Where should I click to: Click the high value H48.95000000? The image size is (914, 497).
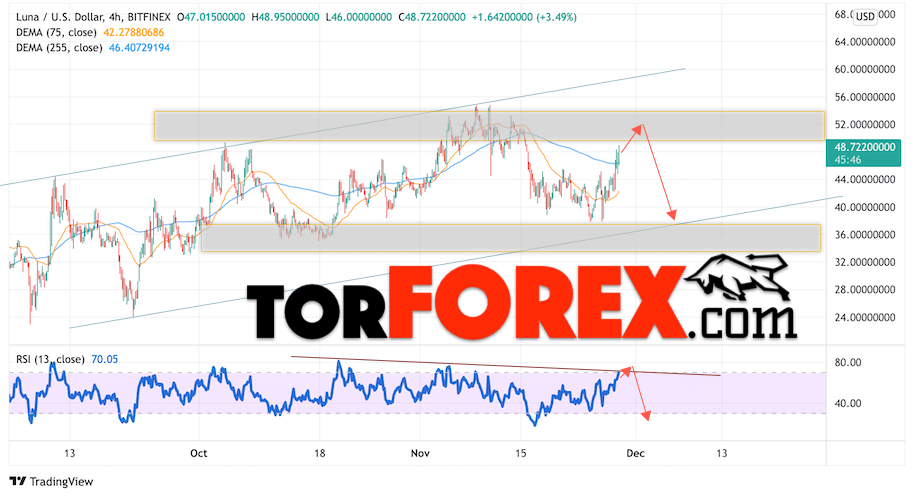click(285, 17)
